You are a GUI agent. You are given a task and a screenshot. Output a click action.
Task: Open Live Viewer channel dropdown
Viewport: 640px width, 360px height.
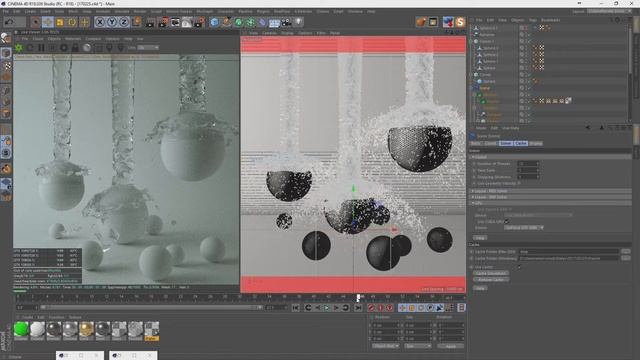pos(148,48)
